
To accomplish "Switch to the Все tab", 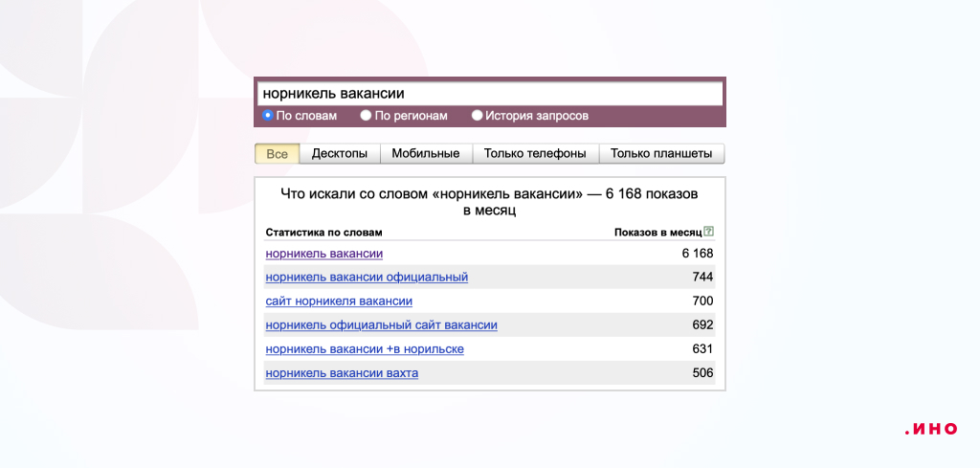I will (277, 154).
